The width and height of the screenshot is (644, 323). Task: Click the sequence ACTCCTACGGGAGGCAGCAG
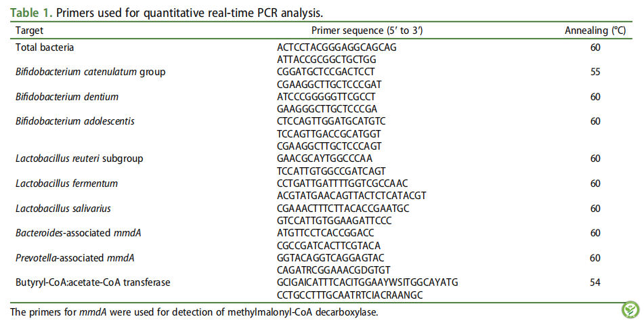click(x=337, y=47)
